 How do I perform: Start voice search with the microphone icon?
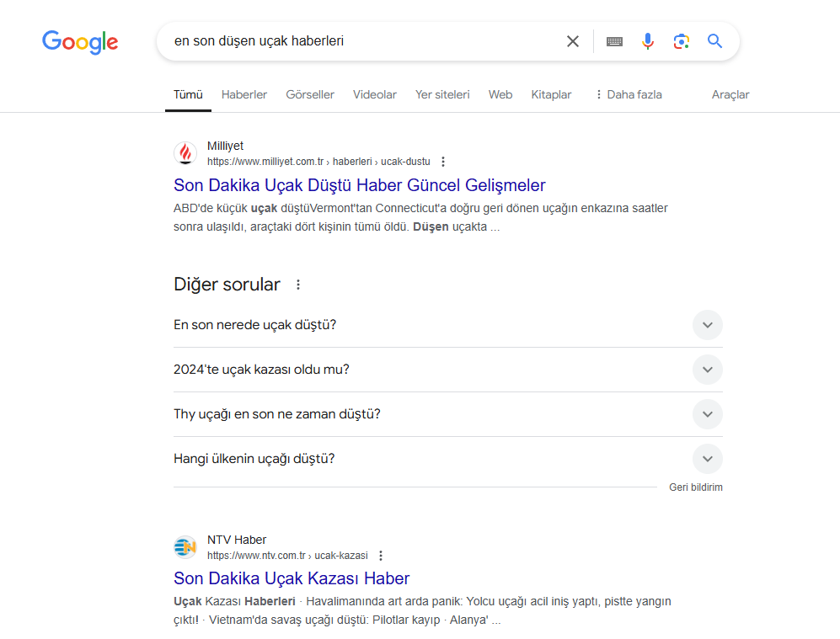[x=648, y=41]
